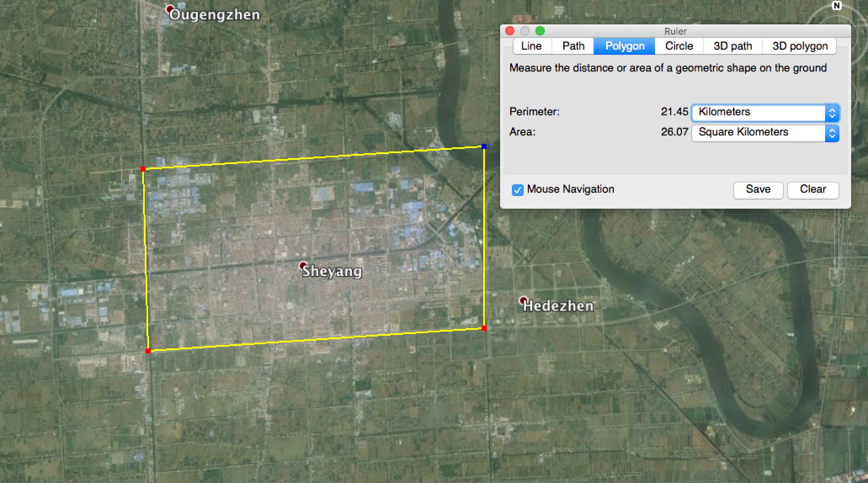Close the Ruler window with red button
Screen dimensions: 868x483
[510, 31]
